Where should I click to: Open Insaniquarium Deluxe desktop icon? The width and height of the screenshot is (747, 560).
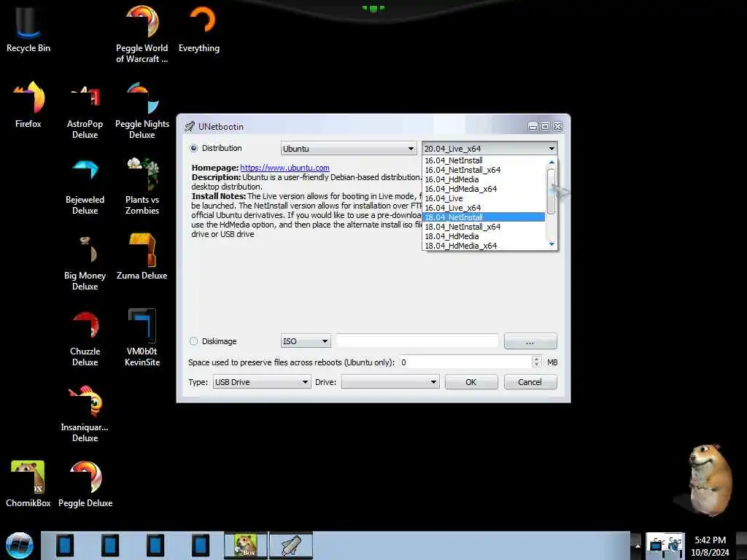point(85,414)
